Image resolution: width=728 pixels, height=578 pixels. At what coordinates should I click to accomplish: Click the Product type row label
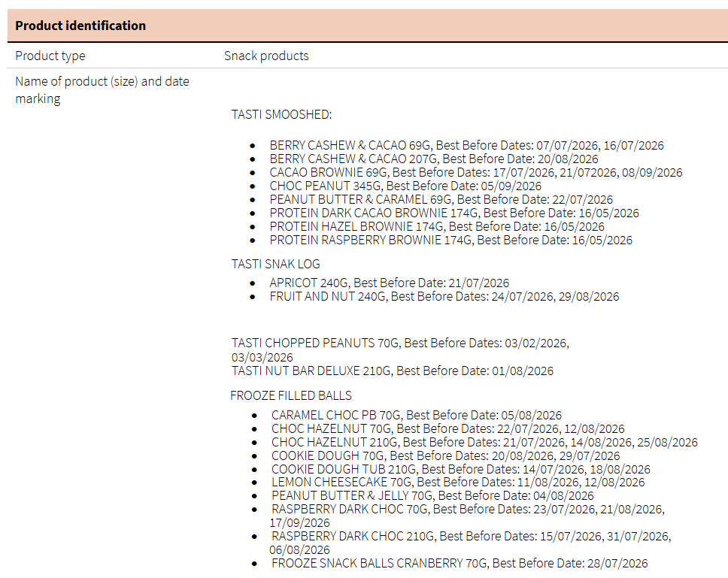pyautogui.click(x=50, y=56)
